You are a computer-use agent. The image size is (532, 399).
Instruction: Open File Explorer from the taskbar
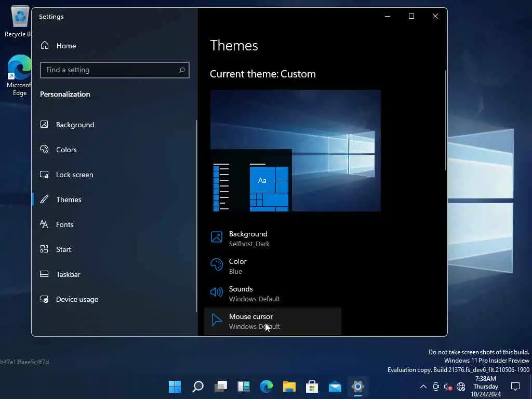pos(289,387)
